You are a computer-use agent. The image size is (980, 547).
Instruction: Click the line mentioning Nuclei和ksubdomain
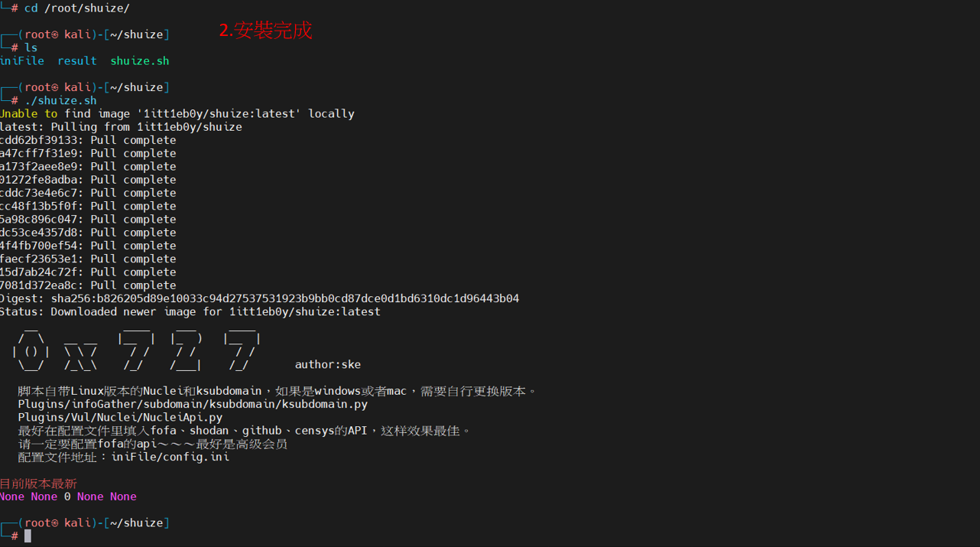tap(277, 391)
